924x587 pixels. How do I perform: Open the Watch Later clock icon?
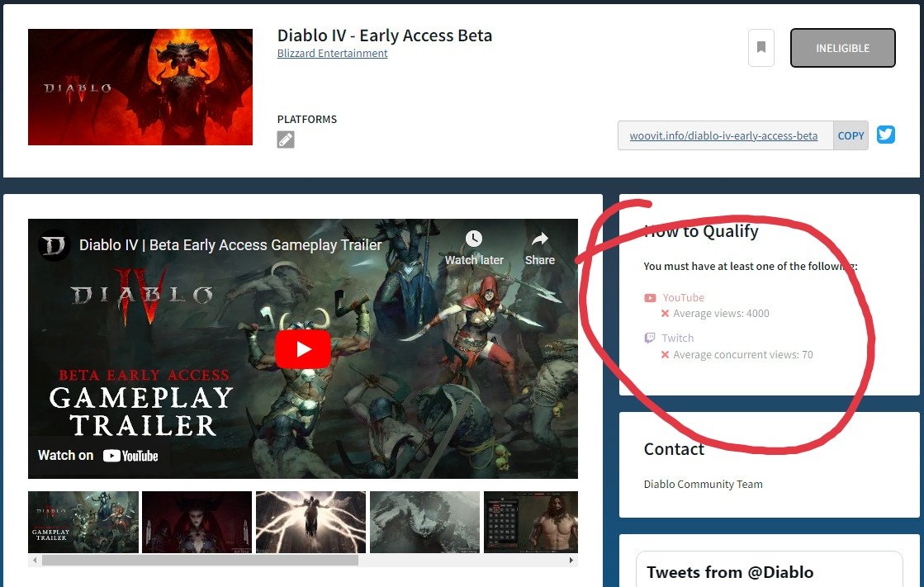coord(473,239)
